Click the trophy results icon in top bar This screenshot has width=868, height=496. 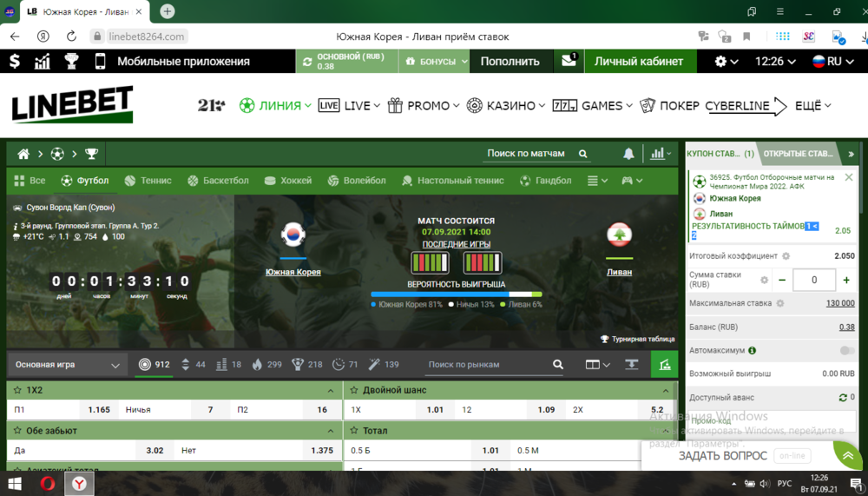click(71, 61)
